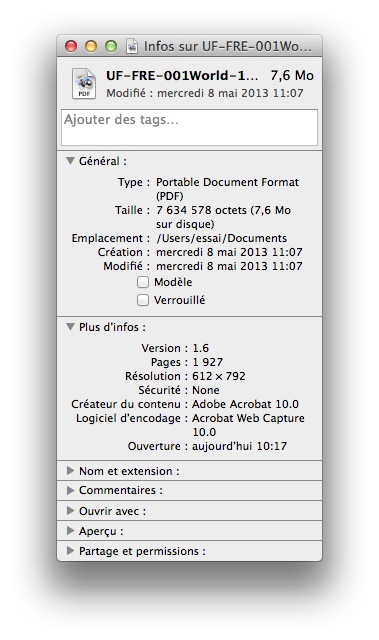The width and height of the screenshot is (379, 640).
Task: Expand the Commentaires section
Action: click(70, 490)
